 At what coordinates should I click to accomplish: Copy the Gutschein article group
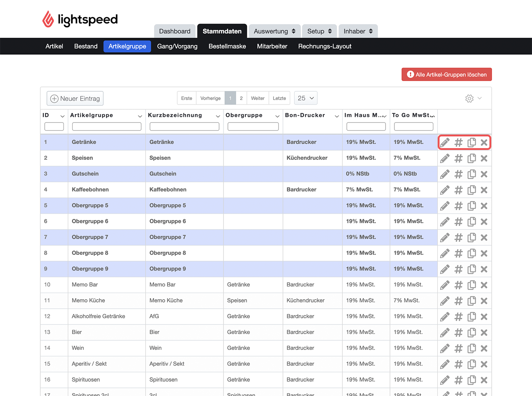[471, 174]
